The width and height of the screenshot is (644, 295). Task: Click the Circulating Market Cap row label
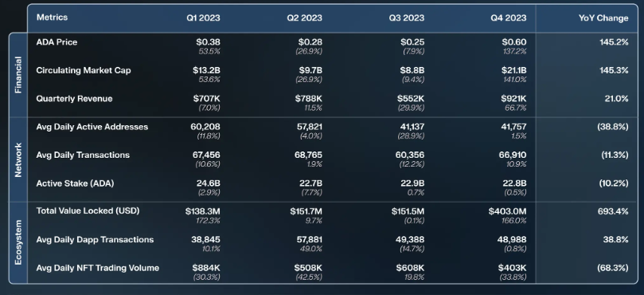(84, 70)
